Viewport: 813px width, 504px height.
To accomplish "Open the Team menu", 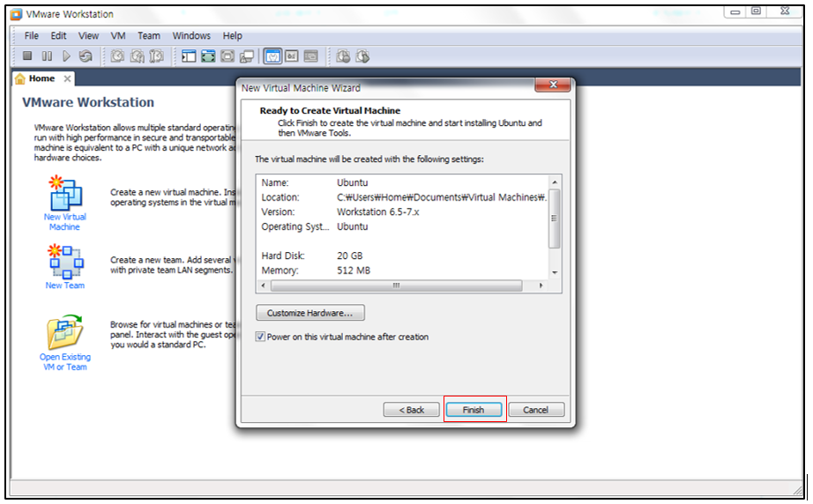I will pyautogui.click(x=148, y=36).
